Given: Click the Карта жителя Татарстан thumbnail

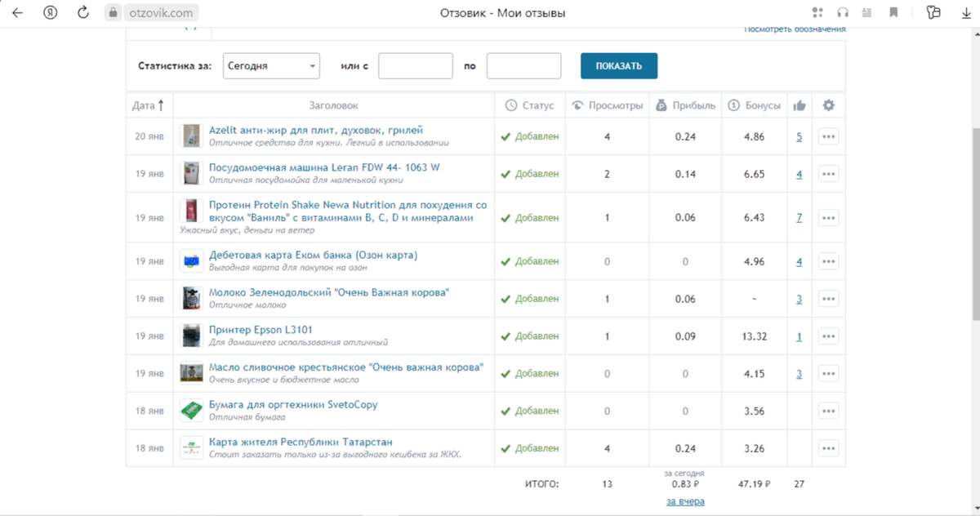Looking at the screenshot, I should tap(191, 448).
